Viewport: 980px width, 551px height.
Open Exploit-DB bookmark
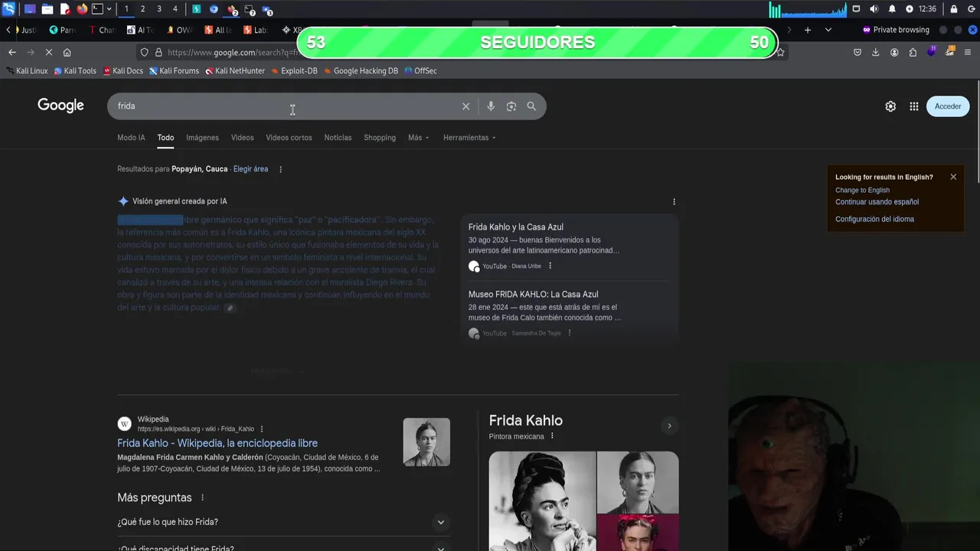pyautogui.click(x=294, y=70)
